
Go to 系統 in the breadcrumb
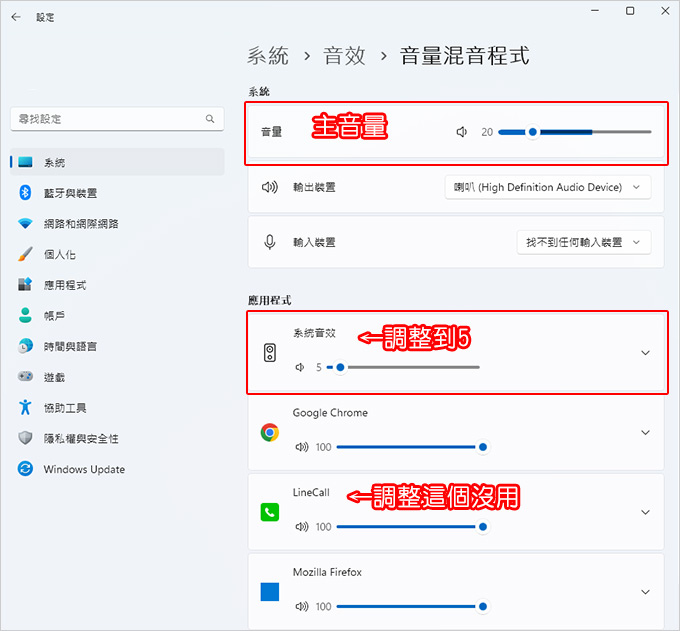[268, 56]
